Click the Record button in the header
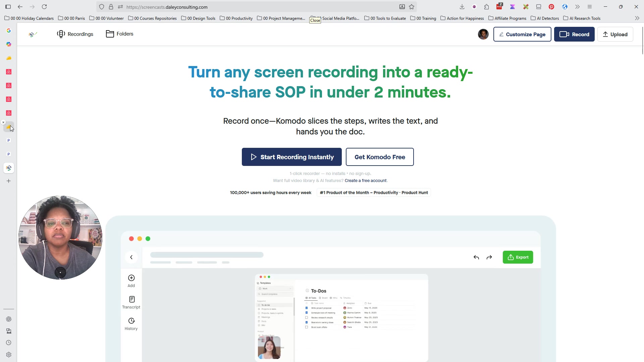The width and height of the screenshot is (644, 362). click(x=574, y=34)
